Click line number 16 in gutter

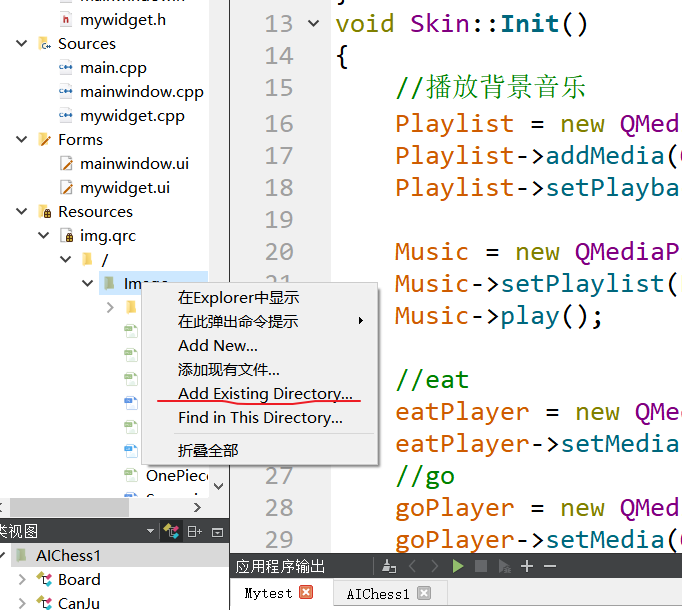pyautogui.click(x=279, y=124)
